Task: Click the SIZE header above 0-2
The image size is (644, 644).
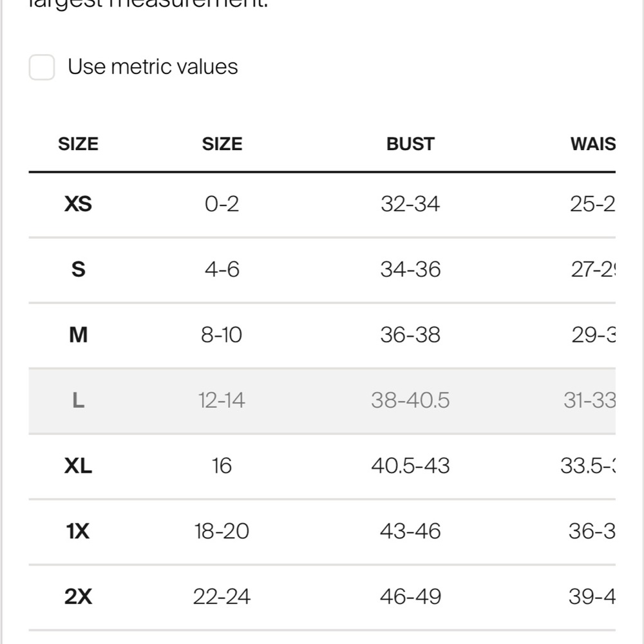Action: tap(222, 144)
